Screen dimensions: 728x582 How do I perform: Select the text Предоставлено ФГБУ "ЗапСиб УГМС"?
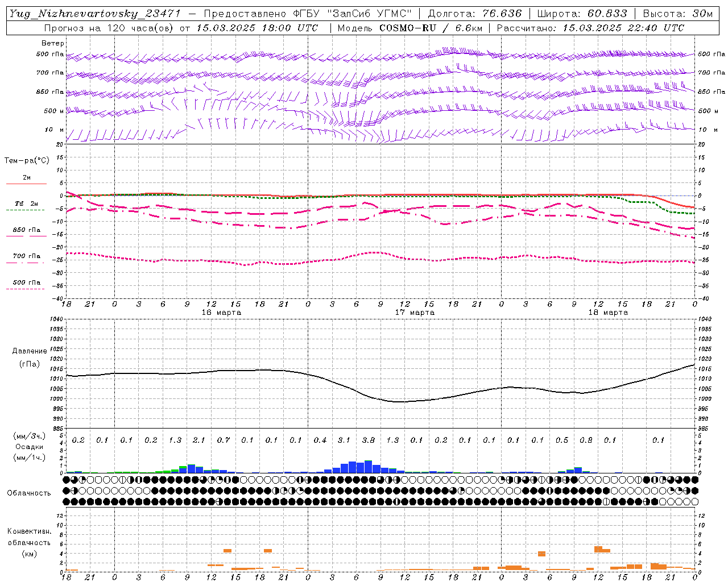(x=307, y=14)
